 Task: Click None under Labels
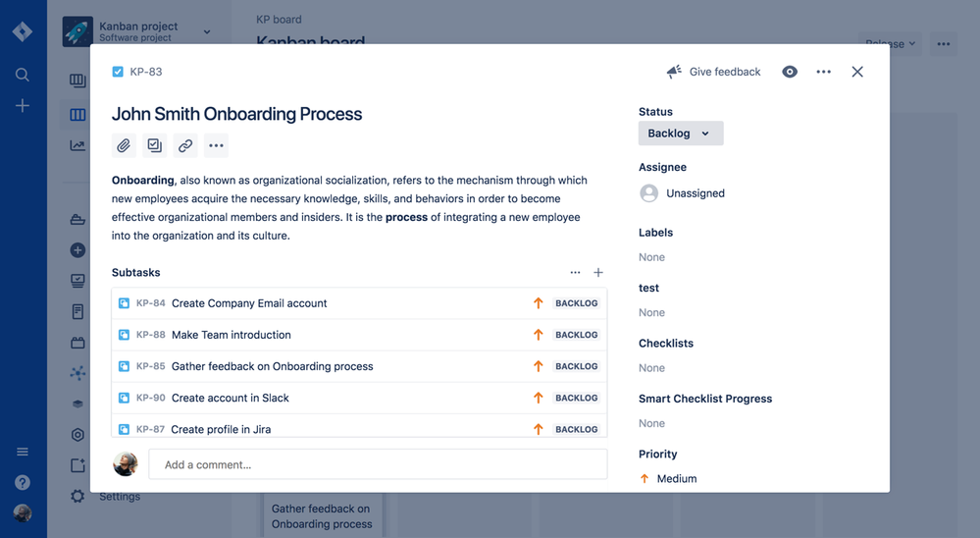(651, 257)
